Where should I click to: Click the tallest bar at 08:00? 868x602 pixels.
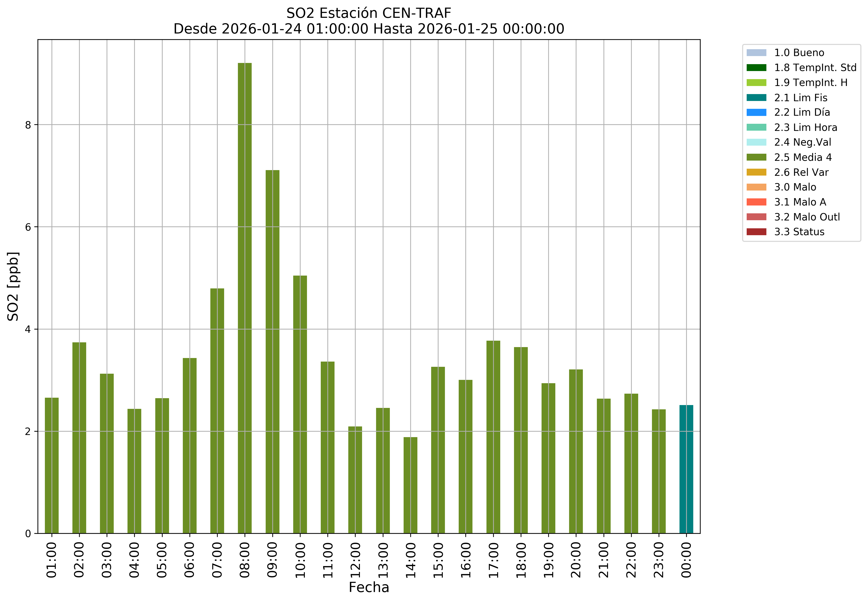tap(245, 298)
